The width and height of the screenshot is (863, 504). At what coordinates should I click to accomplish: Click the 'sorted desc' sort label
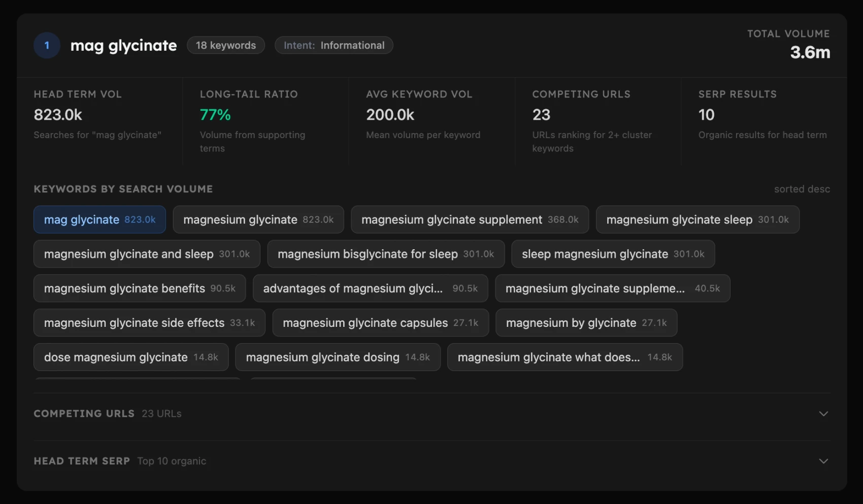point(802,189)
